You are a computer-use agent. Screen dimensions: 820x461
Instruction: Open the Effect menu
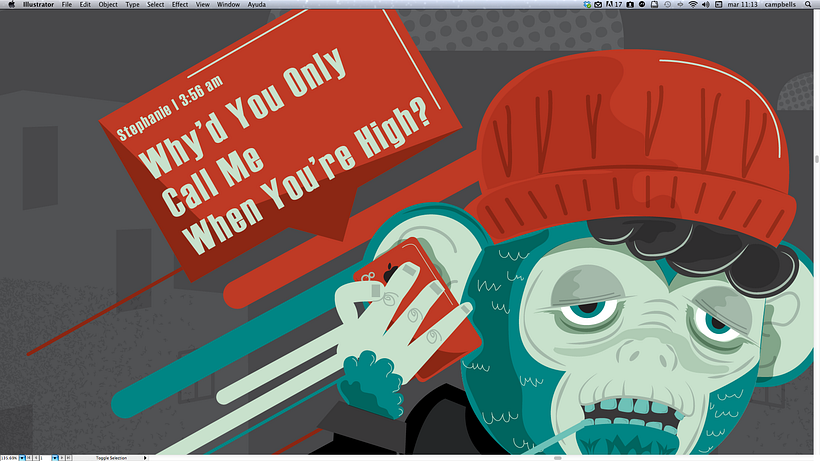tap(180, 4)
